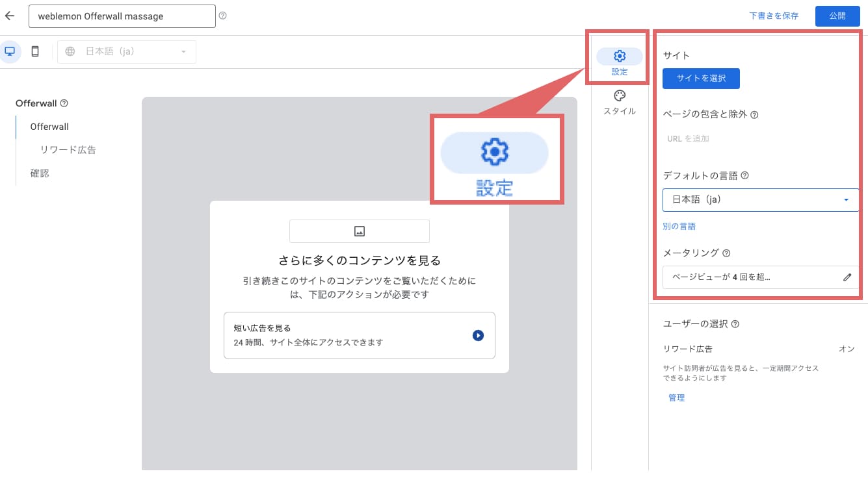Click the 公開 publish button
This screenshot has height=480, width=868.
click(x=837, y=16)
